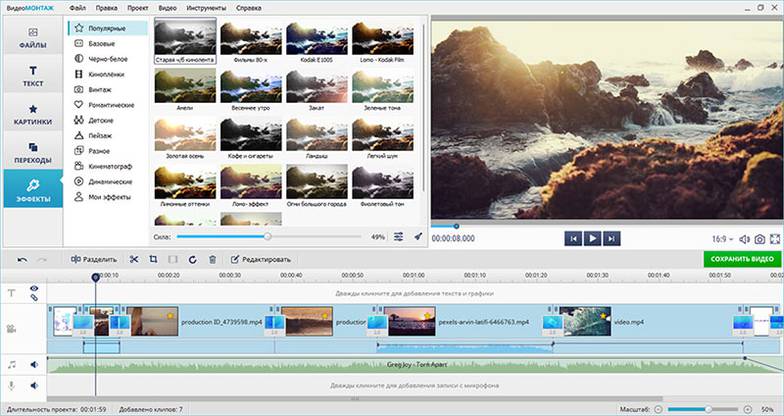Select the Черно-белое effects category

(x=108, y=59)
